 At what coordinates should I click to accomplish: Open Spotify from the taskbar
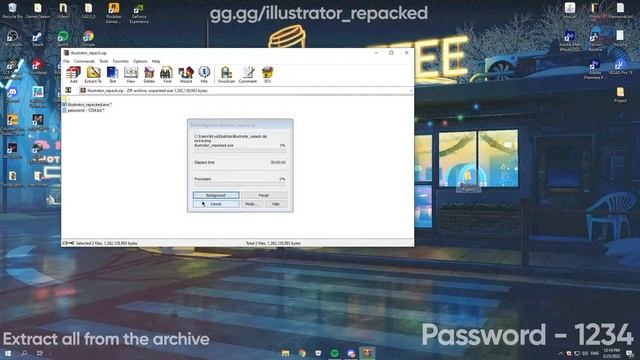[334, 353]
